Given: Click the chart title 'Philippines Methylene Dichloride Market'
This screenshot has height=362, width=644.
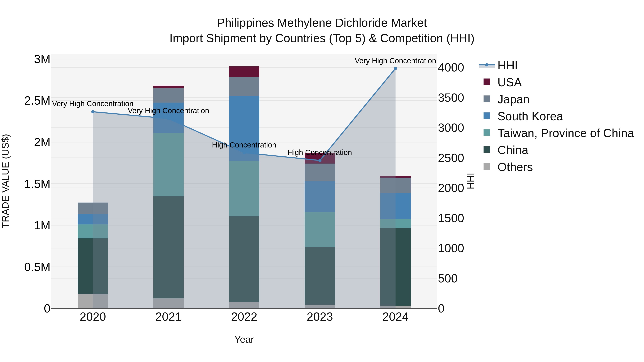Looking at the screenshot, I should click(x=322, y=23).
